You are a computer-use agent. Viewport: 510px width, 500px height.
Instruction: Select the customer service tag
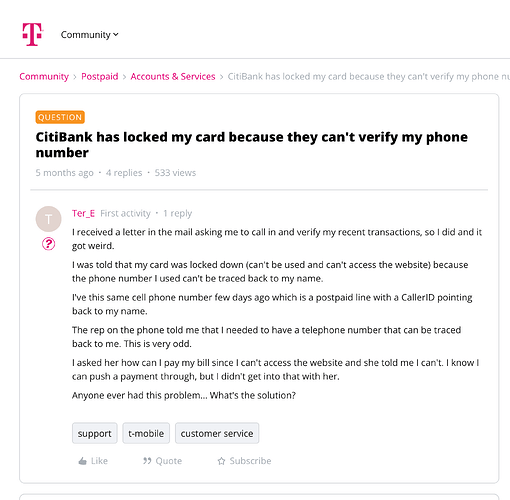217,433
